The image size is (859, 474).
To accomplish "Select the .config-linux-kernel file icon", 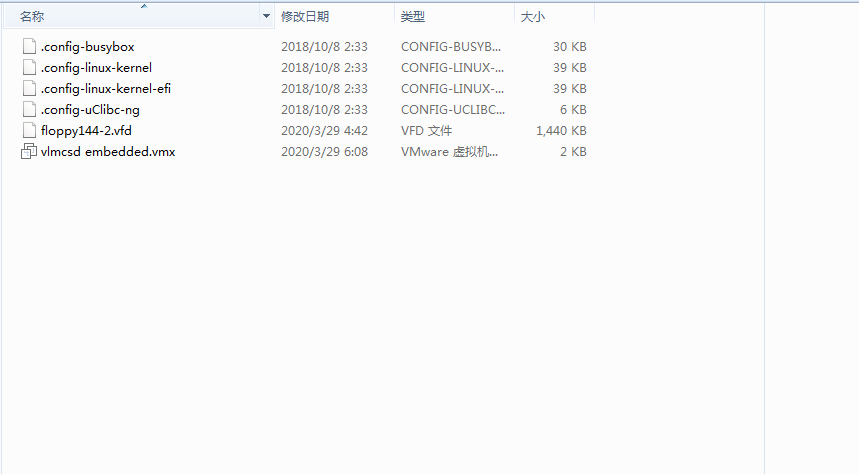I will coord(29,67).
